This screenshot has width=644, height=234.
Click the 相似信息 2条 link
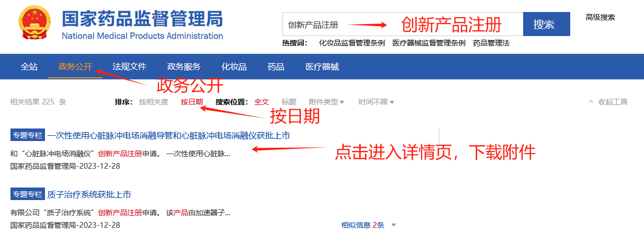click(x=363, y=225)
